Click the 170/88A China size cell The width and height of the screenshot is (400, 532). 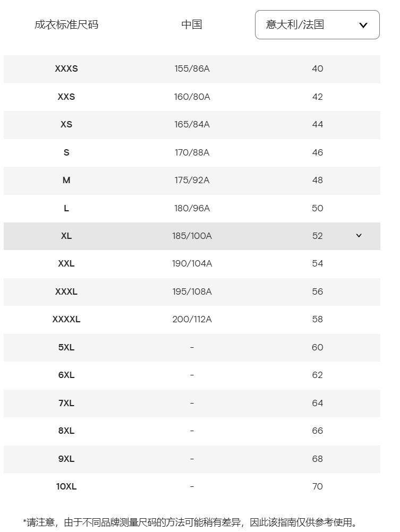[x=192, y=152]
